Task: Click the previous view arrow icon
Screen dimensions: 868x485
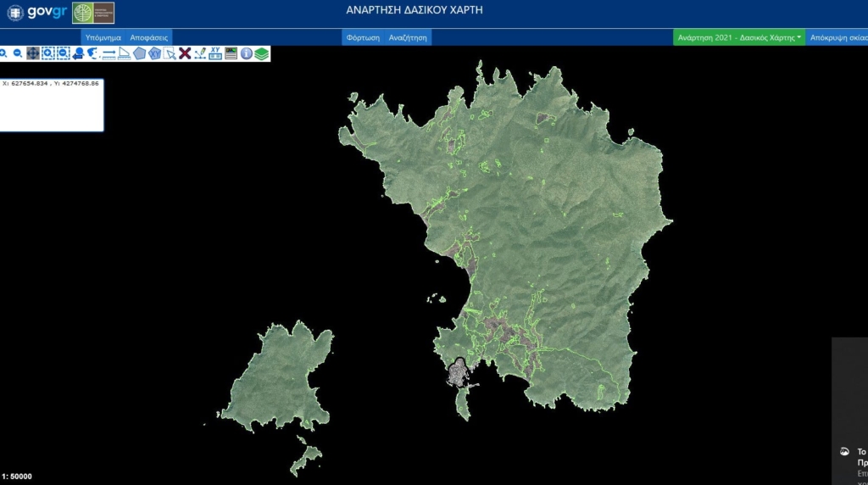Action: [x=78, y=53]
